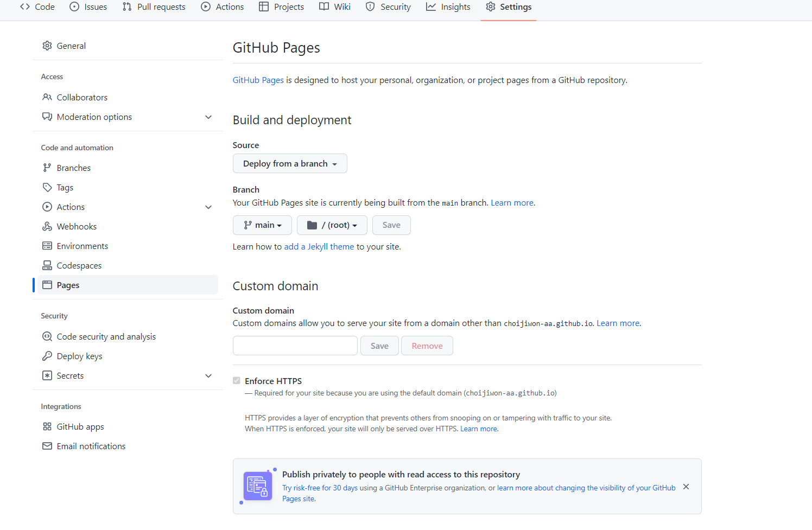Click the browser icon beside Pages
The image size is (812, 530).
(x=47, y=285)
